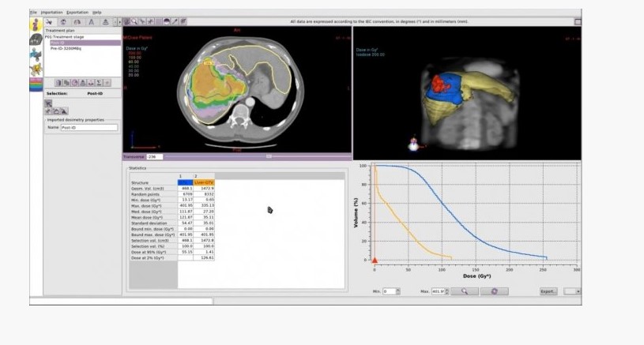Select the eyedropper tool in viewer toolbar
The width and height of the screenshot is (644, 345).
pos(175,22)
